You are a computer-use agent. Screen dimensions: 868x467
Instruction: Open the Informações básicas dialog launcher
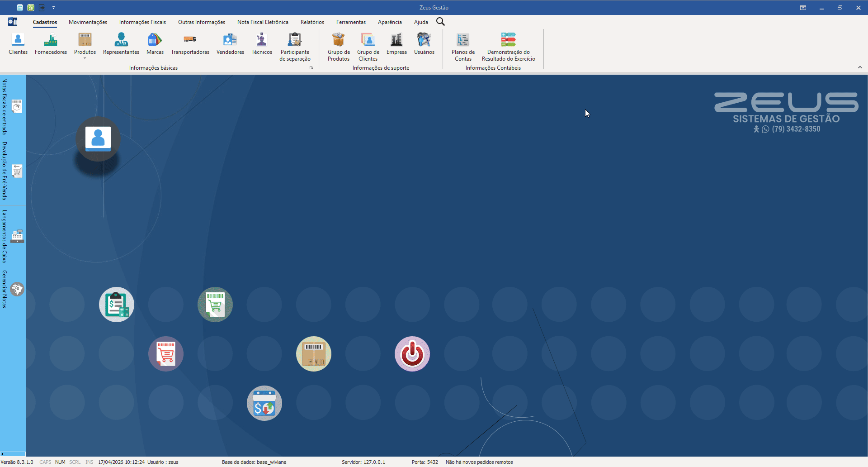click(x=311, y=68)
